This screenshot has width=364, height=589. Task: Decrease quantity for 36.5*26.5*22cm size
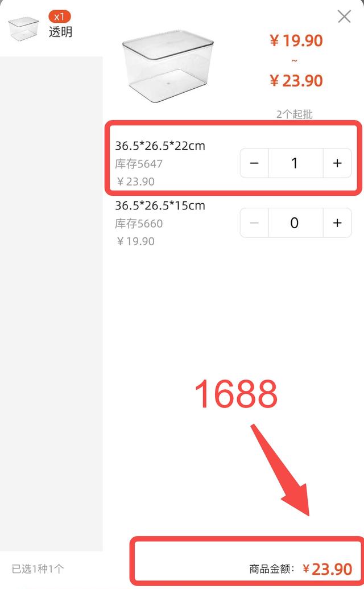coord(254,163)
